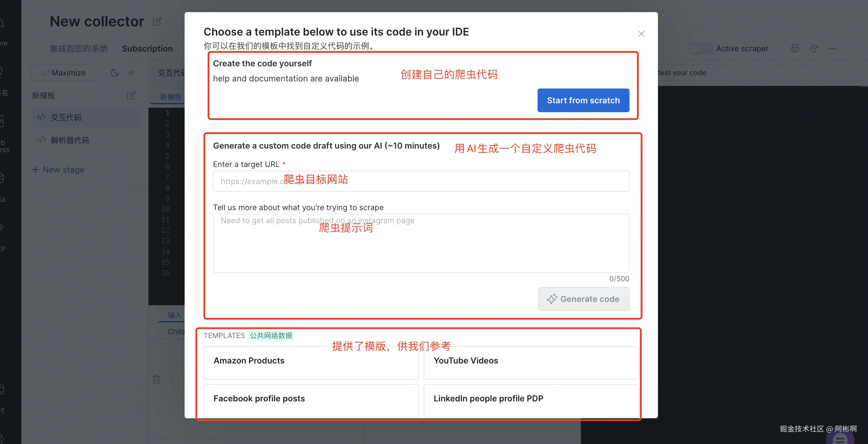Click the Generate code button
Screen dimensions: 868x444
pos(583,299)
